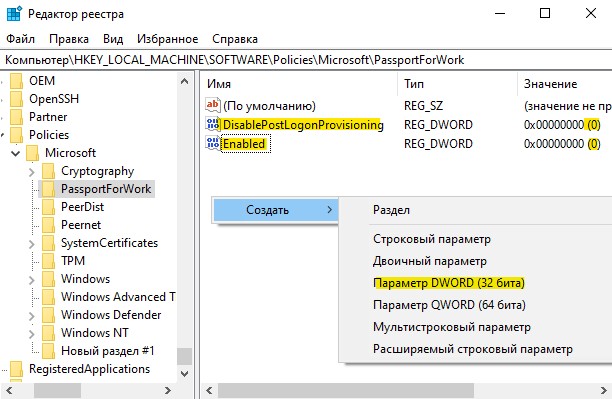The height and width of the screenshot is (399, 612).
Task: Choose Двоичный параметр from submenu
Action: click(430, 261)
